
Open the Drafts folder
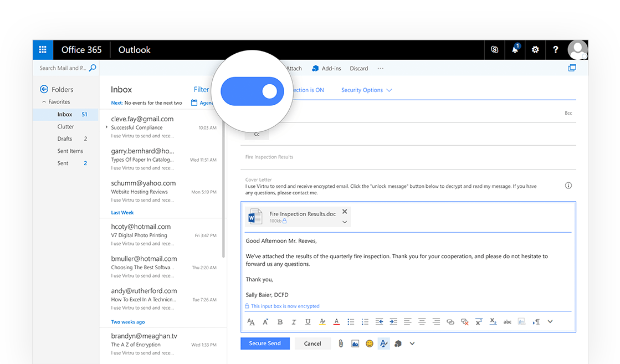pos(65,139)
